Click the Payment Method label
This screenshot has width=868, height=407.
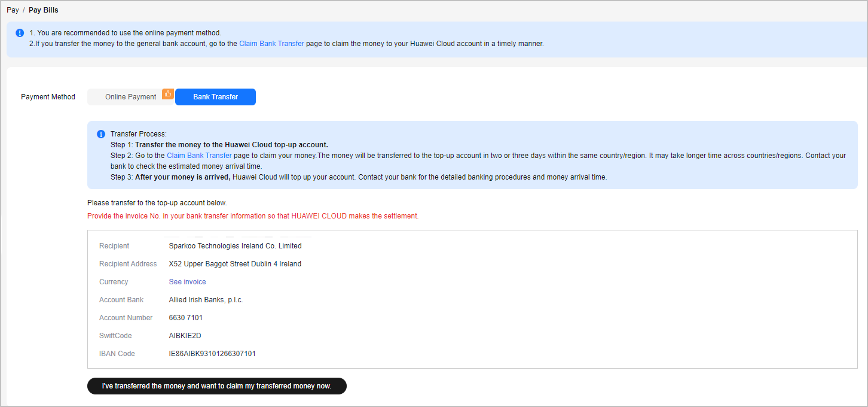(x=48, y=97)
